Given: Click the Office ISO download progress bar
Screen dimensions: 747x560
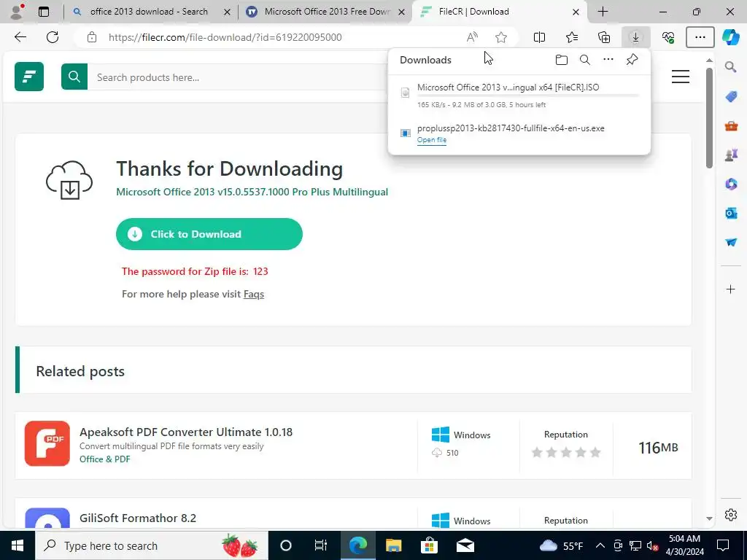Looking at the screenshot, I should tap(528, 96).
